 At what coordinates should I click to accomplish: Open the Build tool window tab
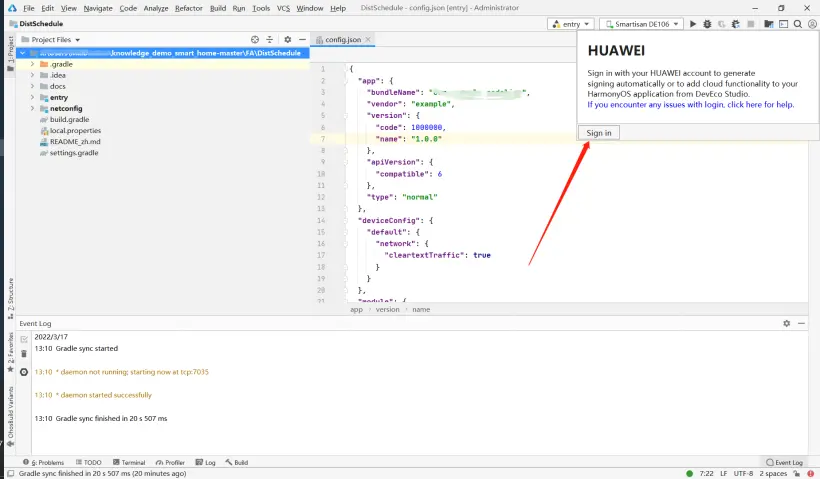pyautogui.click(x=236, y=463)
